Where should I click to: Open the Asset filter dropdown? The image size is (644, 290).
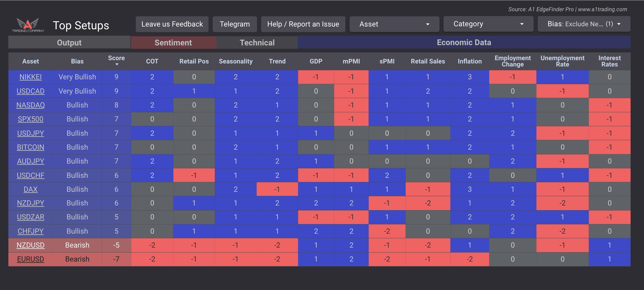[394, 24]
